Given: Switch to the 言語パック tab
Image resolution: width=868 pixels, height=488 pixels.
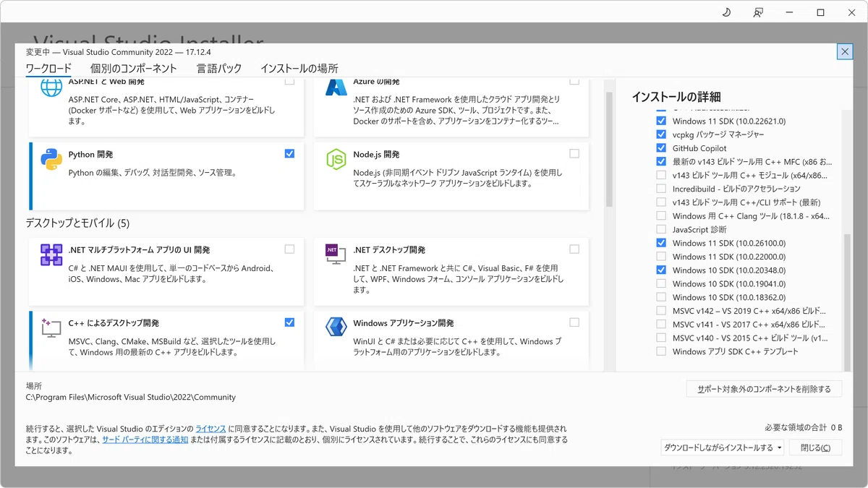Looking at the screenshot, I should 219,69.
